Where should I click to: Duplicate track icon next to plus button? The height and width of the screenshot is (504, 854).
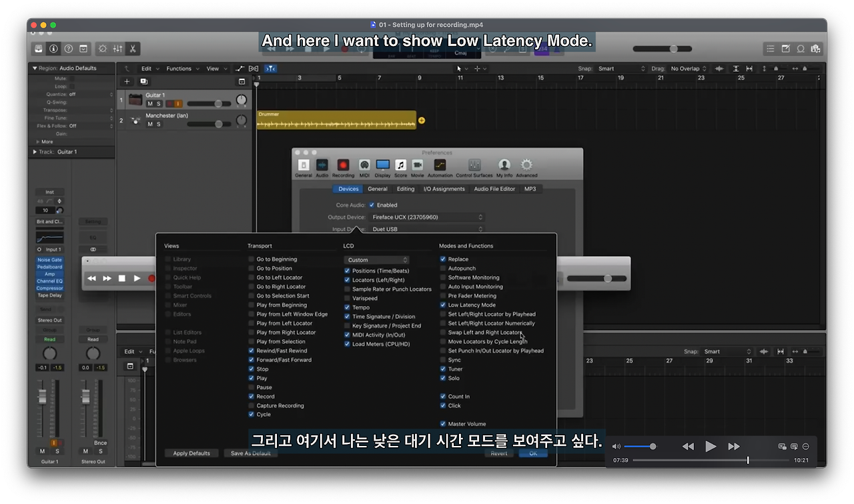143,81
